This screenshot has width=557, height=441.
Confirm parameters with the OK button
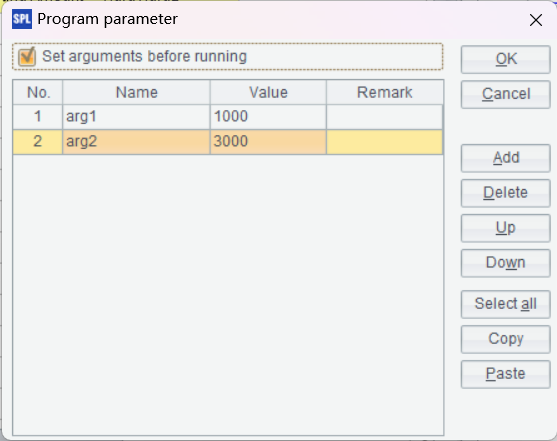pos(505,59)
